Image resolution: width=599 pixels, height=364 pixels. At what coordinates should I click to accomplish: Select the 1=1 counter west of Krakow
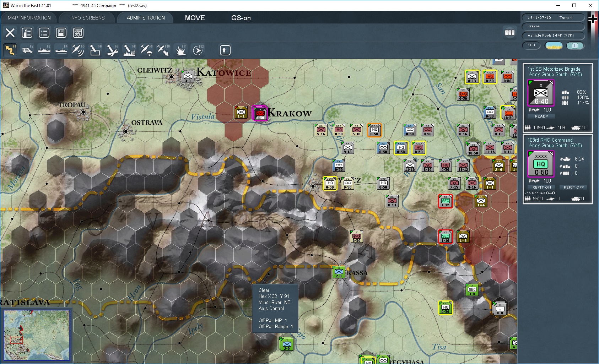point(241,112)
